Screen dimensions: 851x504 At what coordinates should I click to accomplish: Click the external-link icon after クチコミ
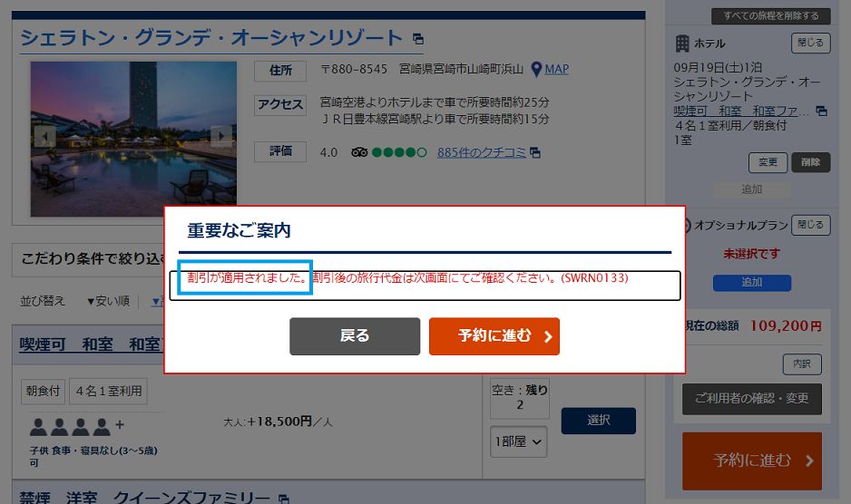click(x=535, y=153)
